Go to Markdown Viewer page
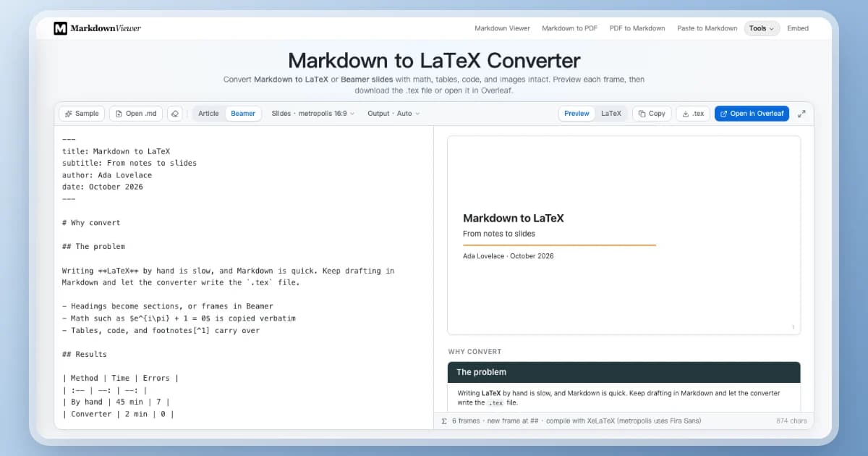The width and height of the screenshot is (868, 456). pyautogui.click(x=502, y=28)
